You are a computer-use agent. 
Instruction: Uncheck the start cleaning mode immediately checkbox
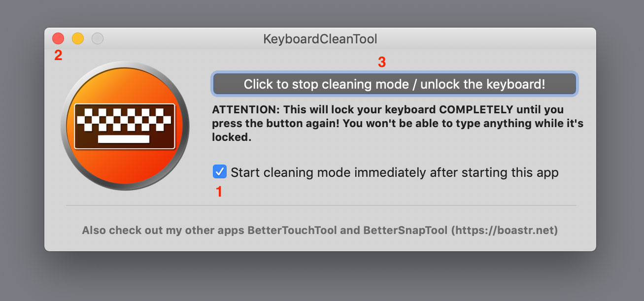(220, 172)
